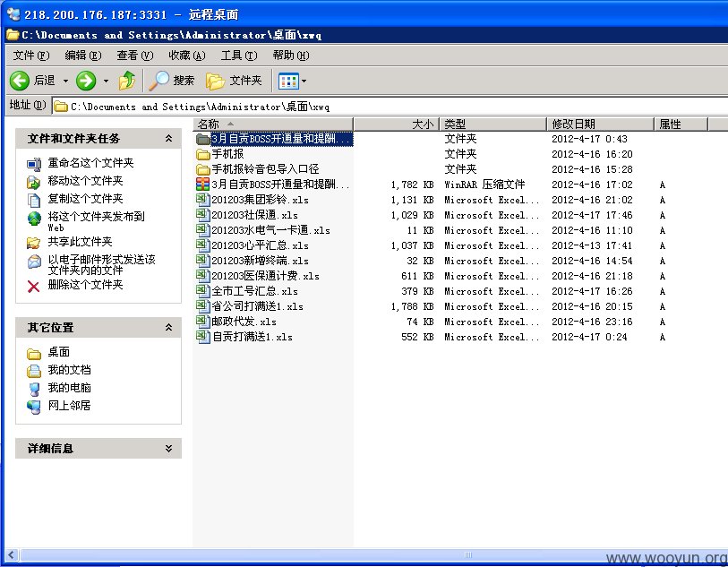Open the Back button history dropdown arrow
The image size is (728, 567).
65,82
